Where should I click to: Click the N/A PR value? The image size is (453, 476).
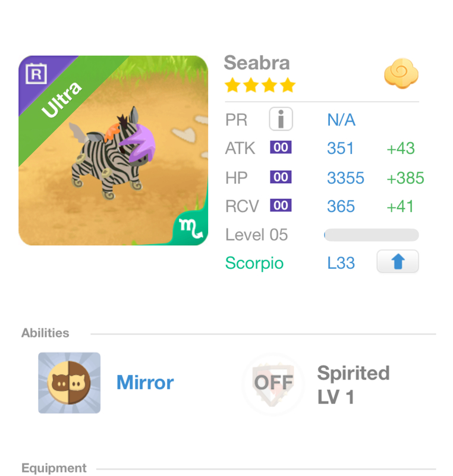tap(341, 120)
